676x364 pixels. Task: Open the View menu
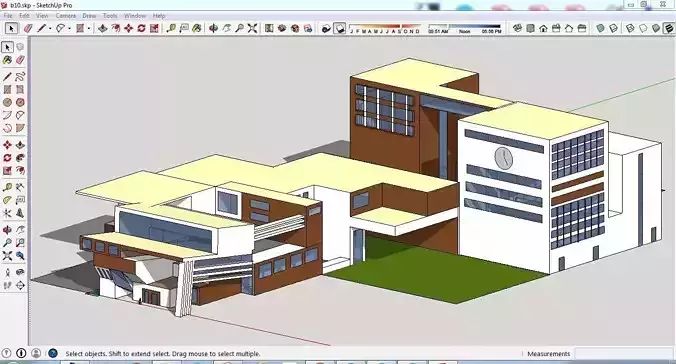[x=42, y=16]
